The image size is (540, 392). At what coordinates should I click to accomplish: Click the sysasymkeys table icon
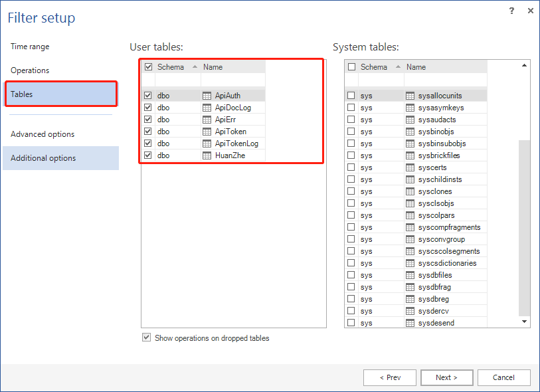pyautogui.click(x=410, y=108)
